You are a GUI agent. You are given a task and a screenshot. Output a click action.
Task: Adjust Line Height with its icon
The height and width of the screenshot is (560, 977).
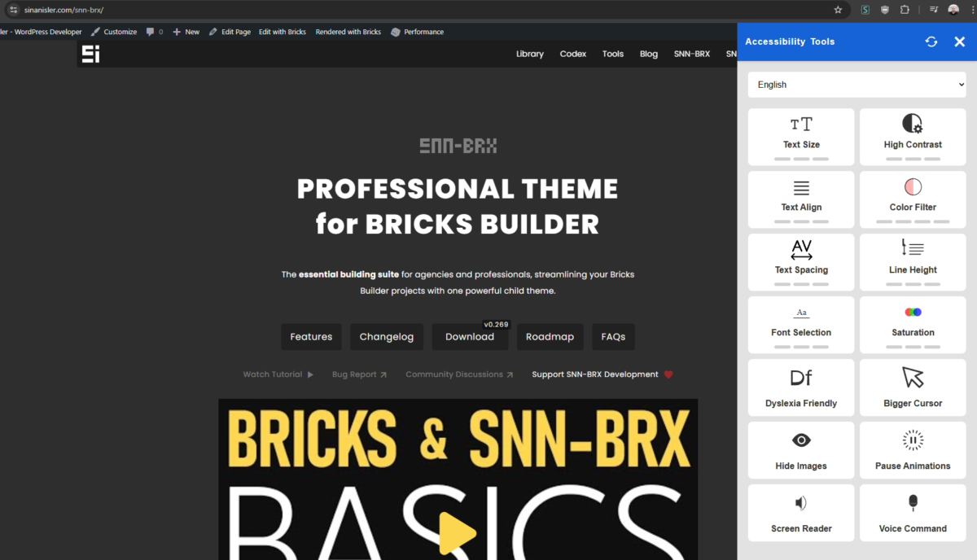click(x=913, y=248)
